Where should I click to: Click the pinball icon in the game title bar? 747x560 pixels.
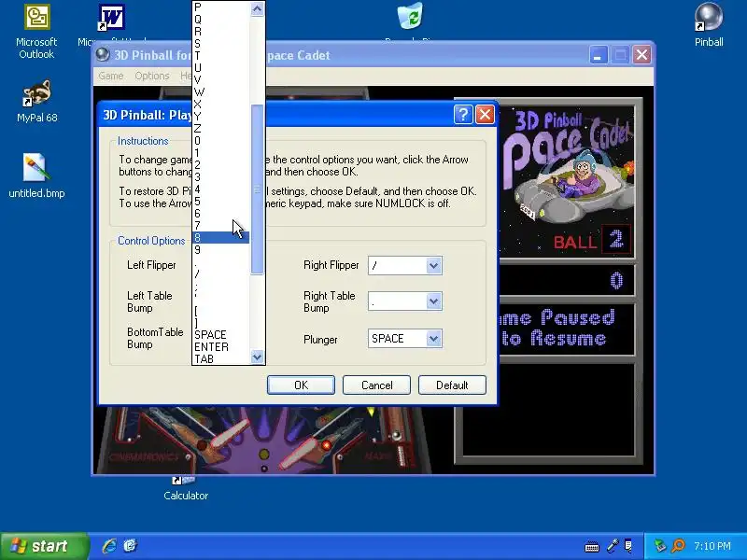[x=103, y=55]
